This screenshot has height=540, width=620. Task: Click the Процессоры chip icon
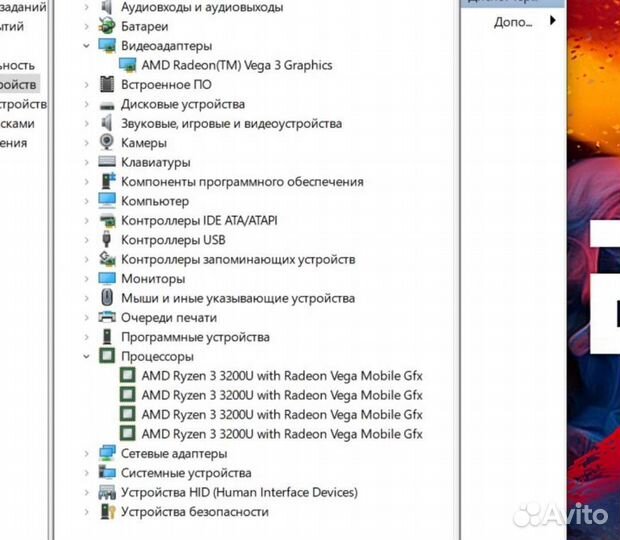coord(107,356)
